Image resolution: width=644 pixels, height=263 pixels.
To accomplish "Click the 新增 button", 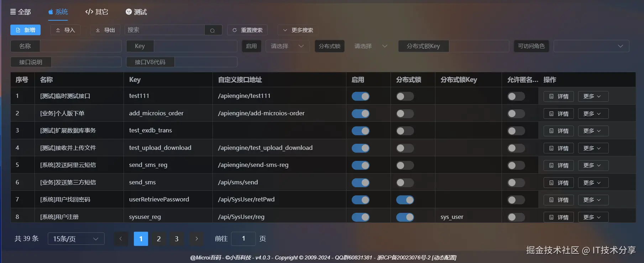I will [25, 30].
